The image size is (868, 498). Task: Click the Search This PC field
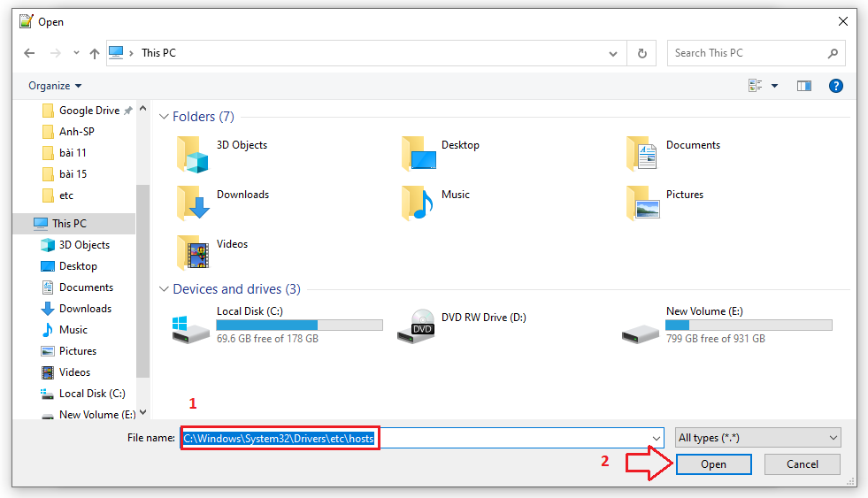coord(748,53)
